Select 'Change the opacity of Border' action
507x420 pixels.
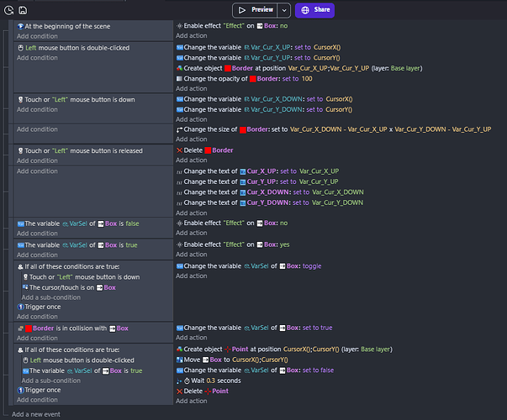[x=245, y=78]
